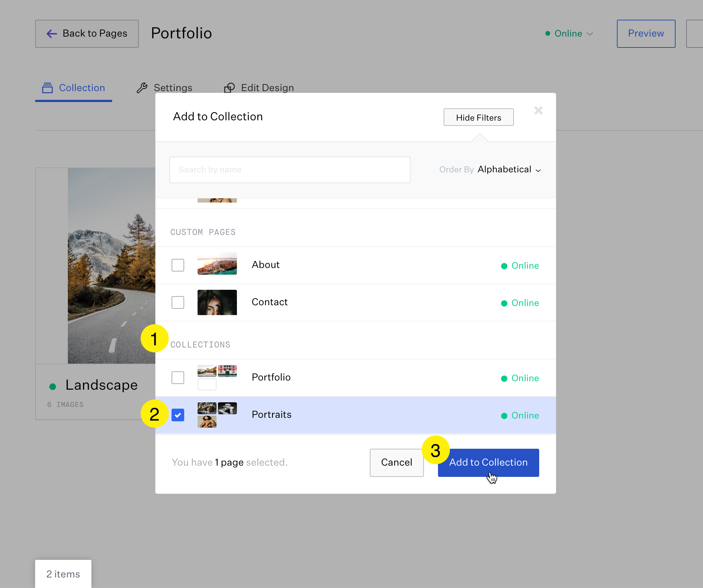The width and height of the screenshot is (703, 588).
Task: Click the back arrow icon beside Back to Pages
Action: click(52, 33)
